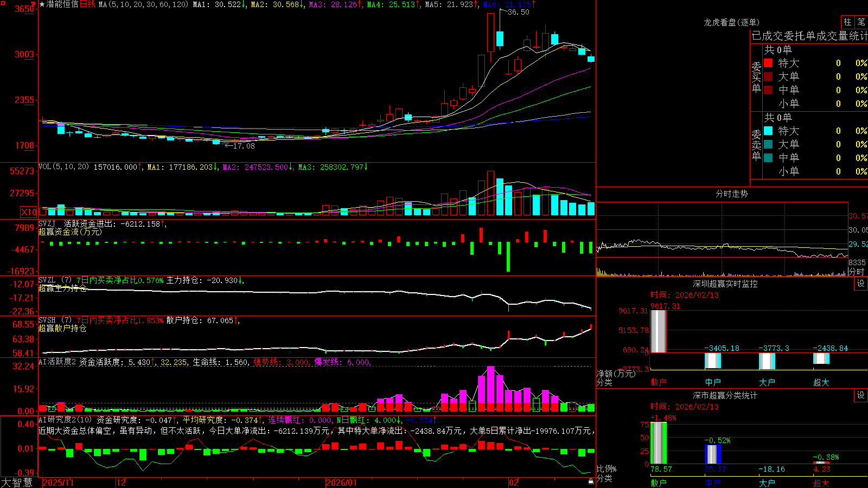The width and height of the screenshot is (868, 488).
Task: Click the lock icon on the date axis
Action: click(591, 481)
